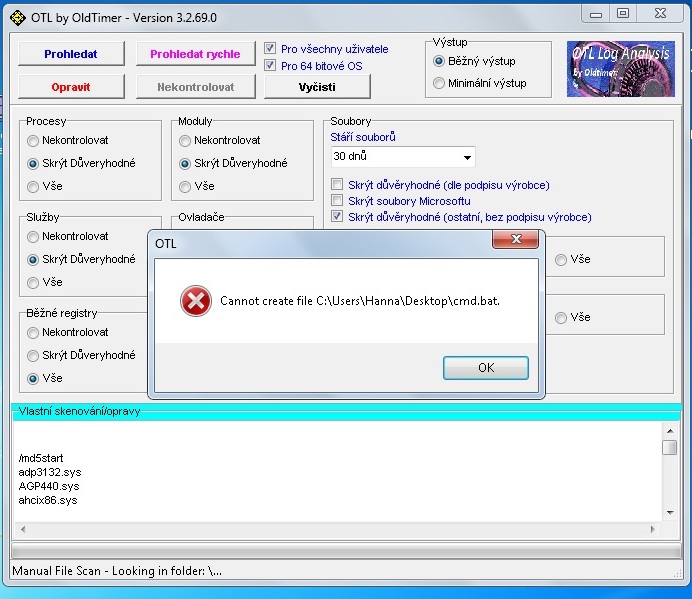The height and width of the screenshot is (599, 692).
Task: Close the OTL error dialog with X
Action: coord(518,241)
